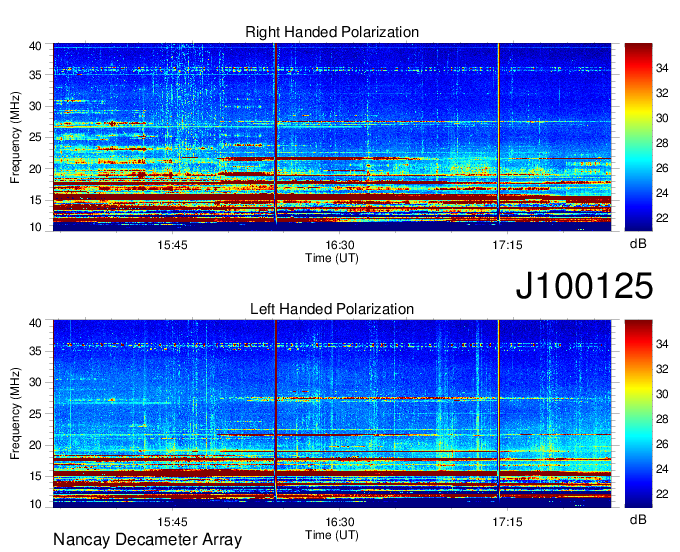Click the 28 label on top color bar
The height and width of the screenshot is (552, 680).
662,143
